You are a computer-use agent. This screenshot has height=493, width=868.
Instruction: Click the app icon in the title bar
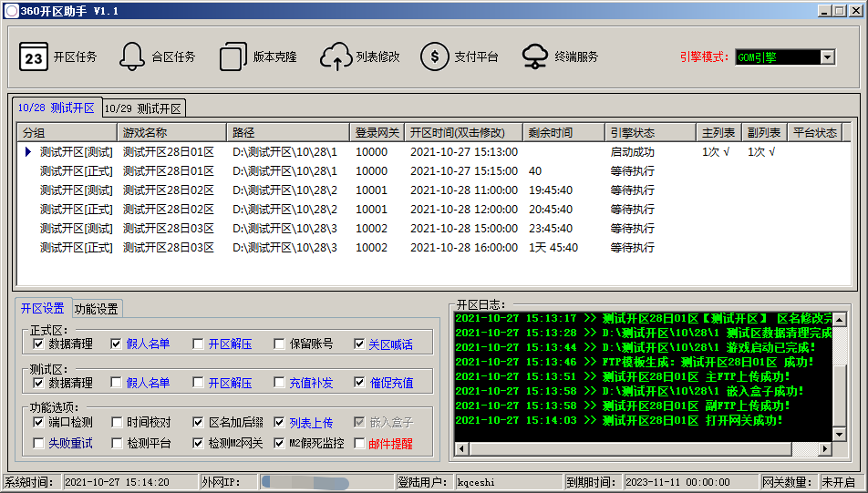coord(11,11)
